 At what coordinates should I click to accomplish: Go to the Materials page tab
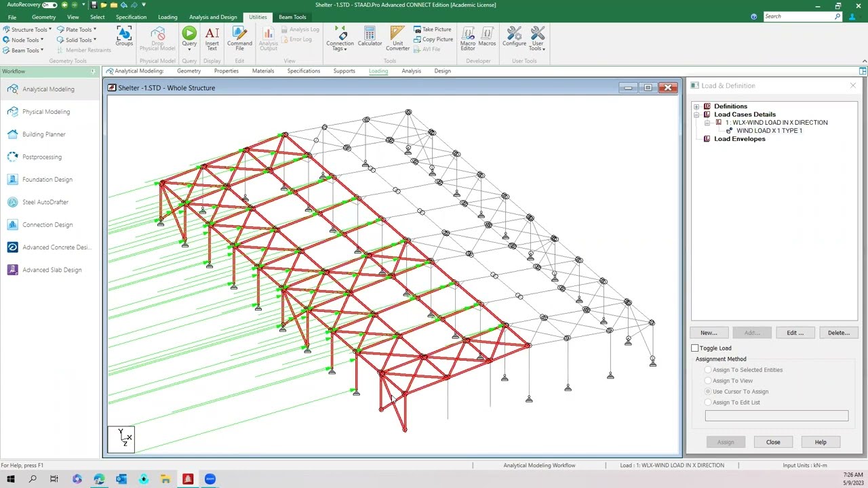(x=263, y=71)
